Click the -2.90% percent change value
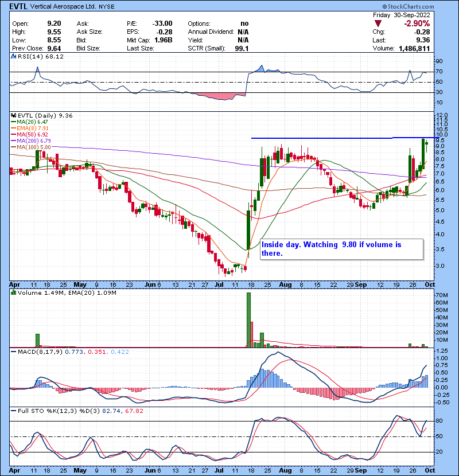Image resolution: width=459 pixels, height=476 pixels. [417, 24]
